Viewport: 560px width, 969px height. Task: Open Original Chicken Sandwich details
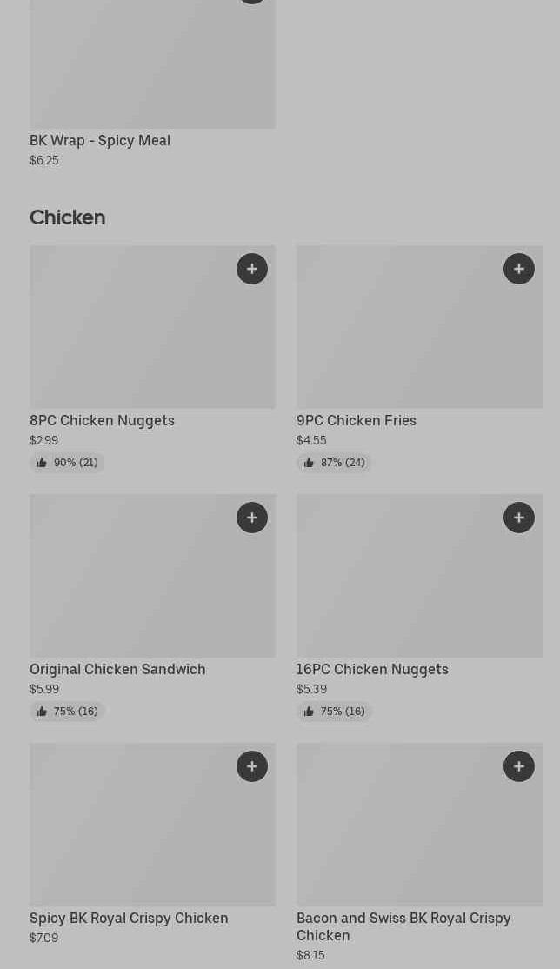coord(117,669)
